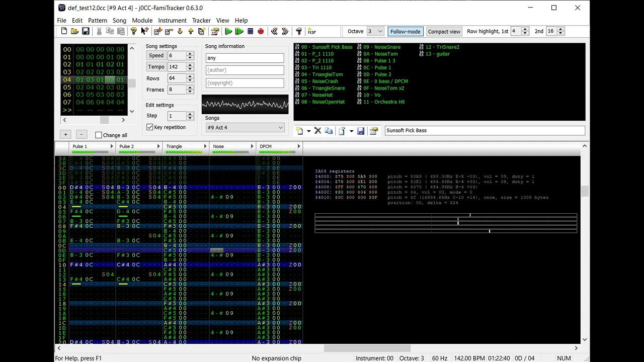This screenshot has height=362, width=644.
Task: Enable the Change all checkbox
Action: tap(99, 135)
